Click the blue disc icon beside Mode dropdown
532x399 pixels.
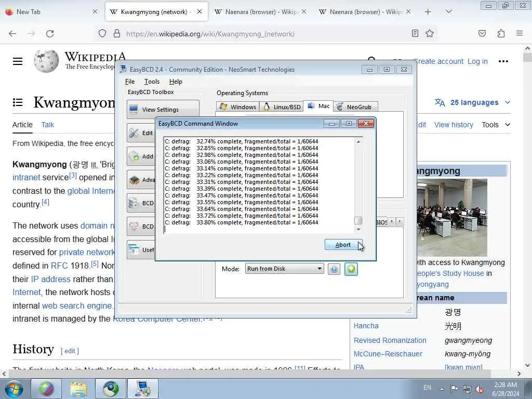pyautogui.click(x=334, y=269)
